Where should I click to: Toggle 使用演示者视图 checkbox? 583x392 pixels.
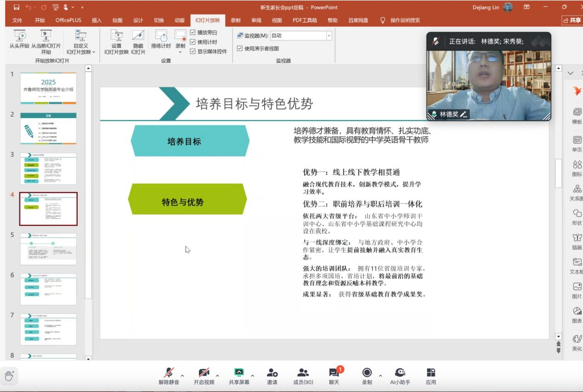point(240,49)
